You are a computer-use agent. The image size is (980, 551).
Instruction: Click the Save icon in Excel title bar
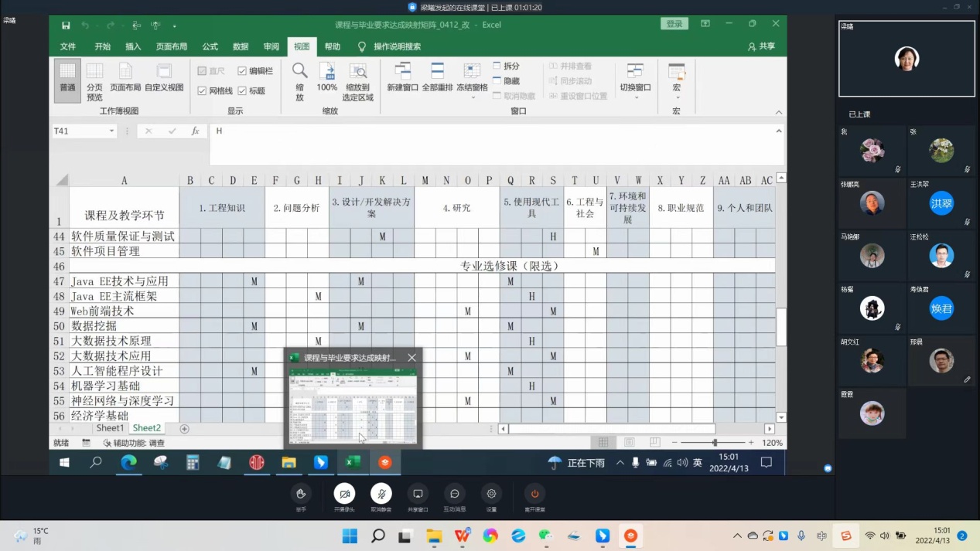66,26
